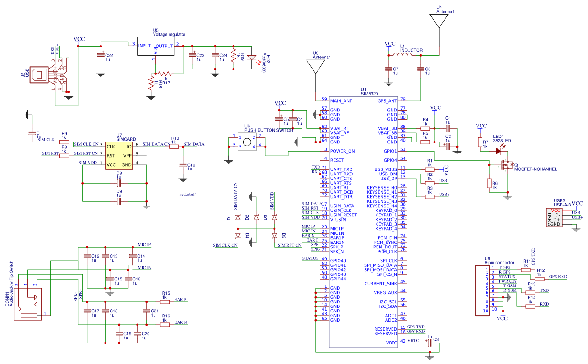Select the I2C_SCL pin label
This screenshot has height=364, width=588.
388,302
